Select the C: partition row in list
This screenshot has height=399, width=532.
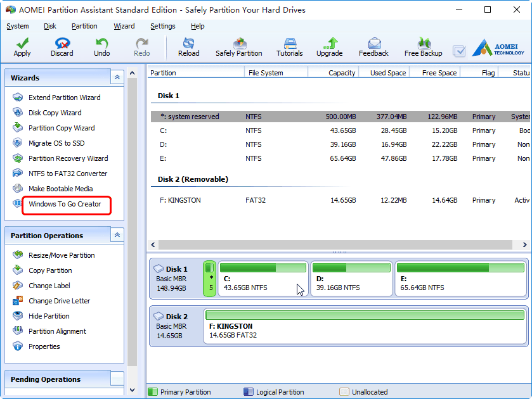pos(341,130)
